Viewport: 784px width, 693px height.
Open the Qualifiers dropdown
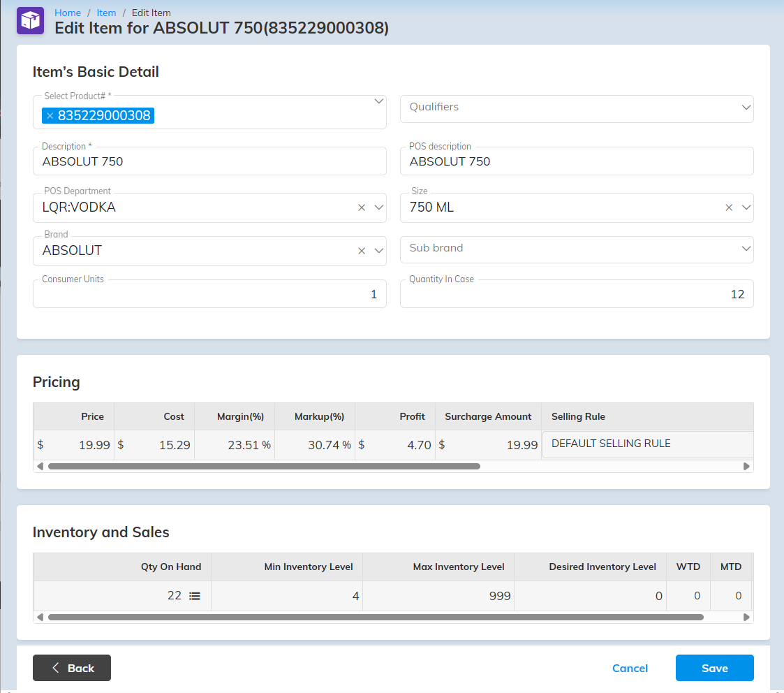tap(577, 108)
